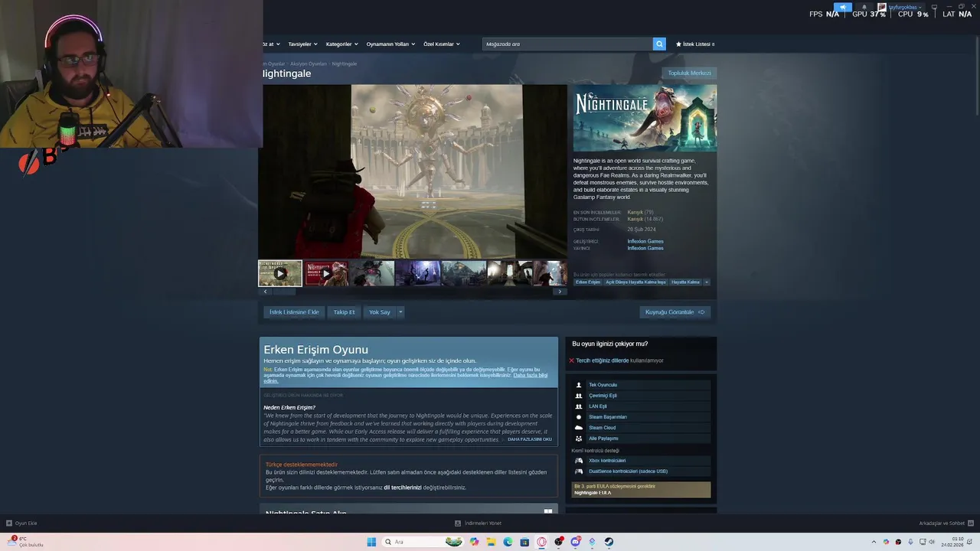980x551 pixels.
Task: Open Discord from the taskbar
Action: tap(575, 542)
